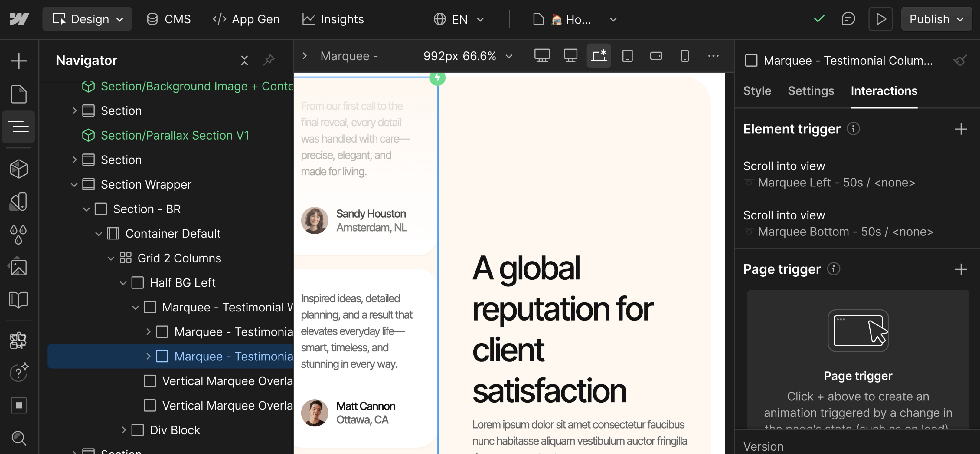Switch to the Style tab
Screen dimensions: 980x454
pyautogui.click(x=757, y=91)
